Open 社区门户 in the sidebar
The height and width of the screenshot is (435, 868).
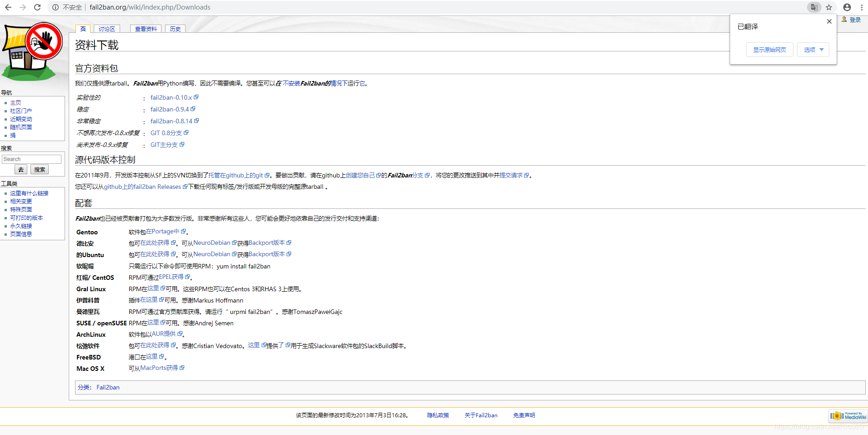pos(21,111)
